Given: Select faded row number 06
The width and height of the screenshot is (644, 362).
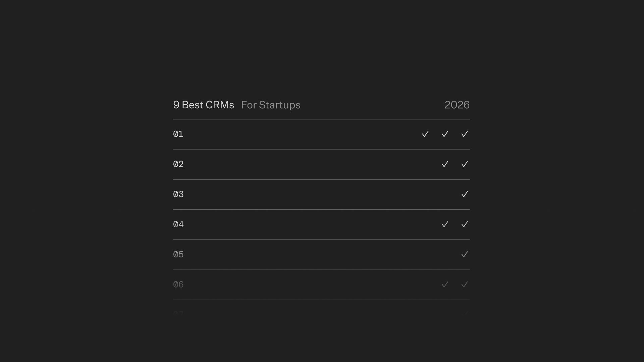Looking at the screenshot, I should point(178,285).
